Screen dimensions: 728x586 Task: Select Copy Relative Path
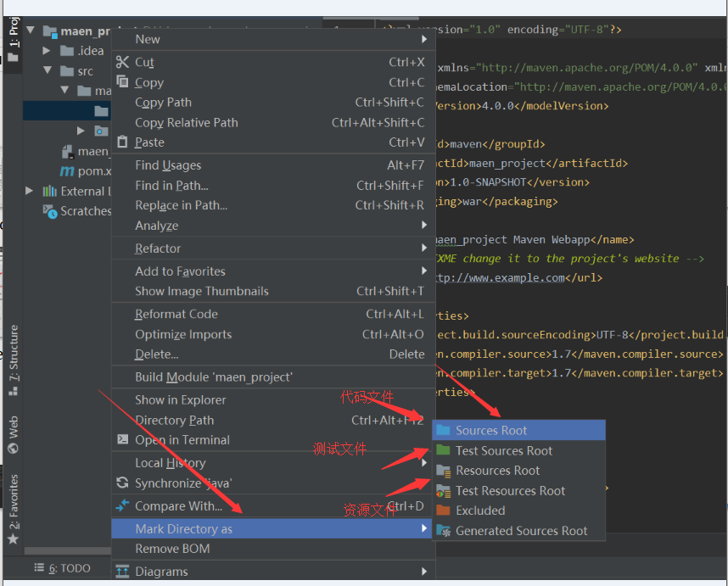pos(273,122)
